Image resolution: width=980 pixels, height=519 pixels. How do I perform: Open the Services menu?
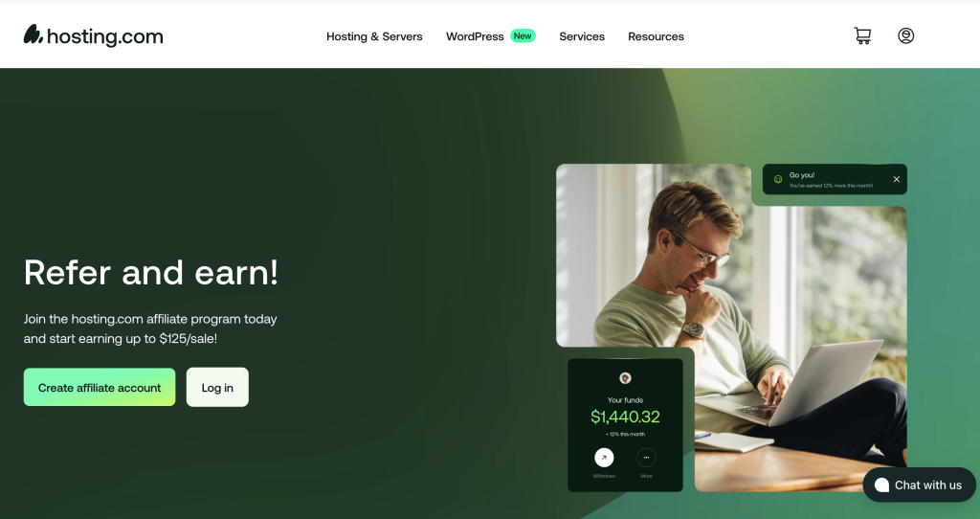pyautogui.click(x=582, y=36)
